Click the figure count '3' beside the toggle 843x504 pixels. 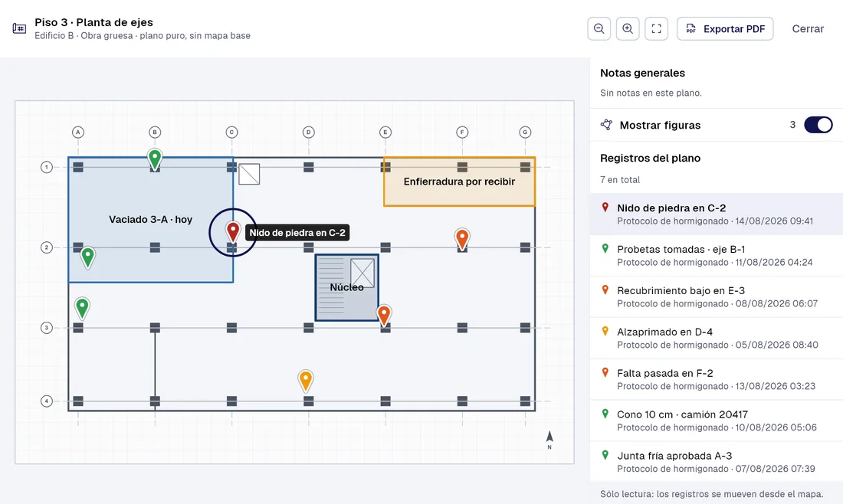pyautogui.click(x=792, y=125)
